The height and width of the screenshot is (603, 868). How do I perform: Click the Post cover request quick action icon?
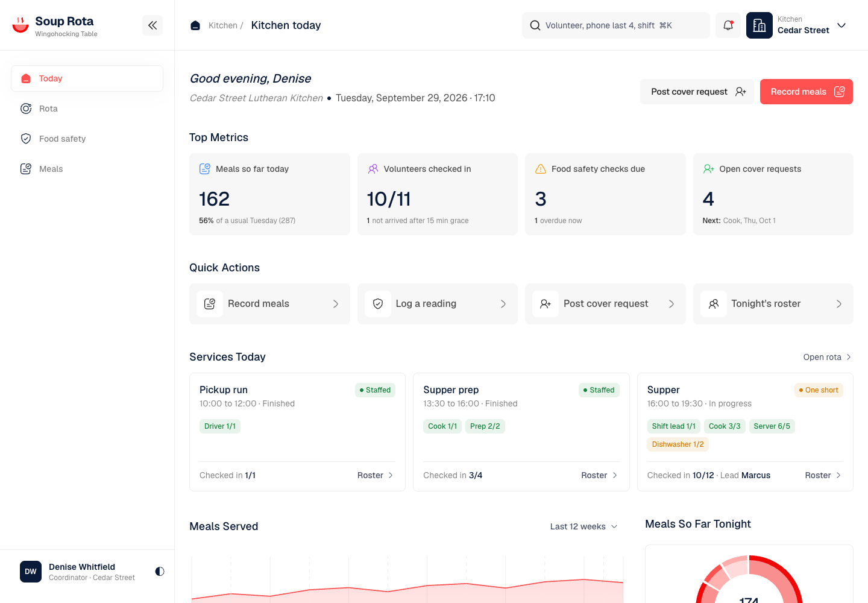click(546, 304)
